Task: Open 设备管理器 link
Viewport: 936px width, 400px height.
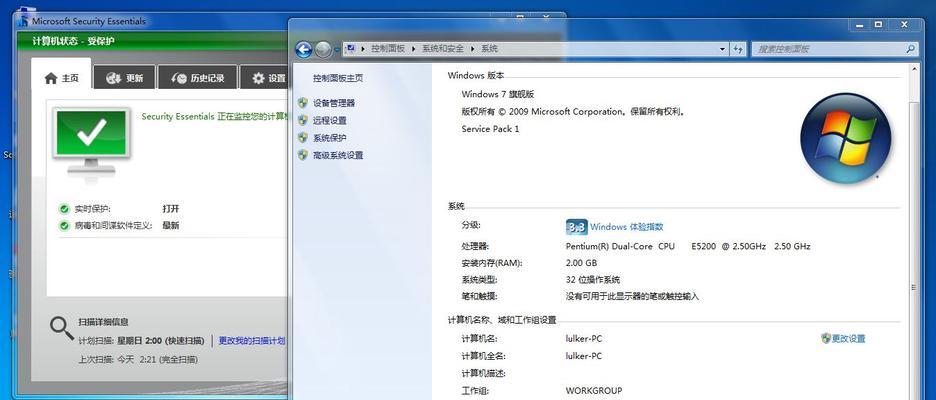Action: coord(334,103)
